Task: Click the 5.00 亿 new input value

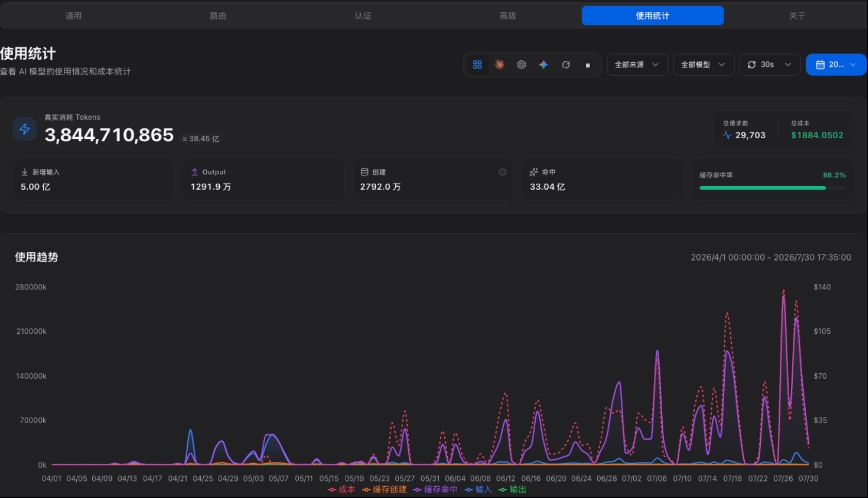Action: click(x=35, y=187)
